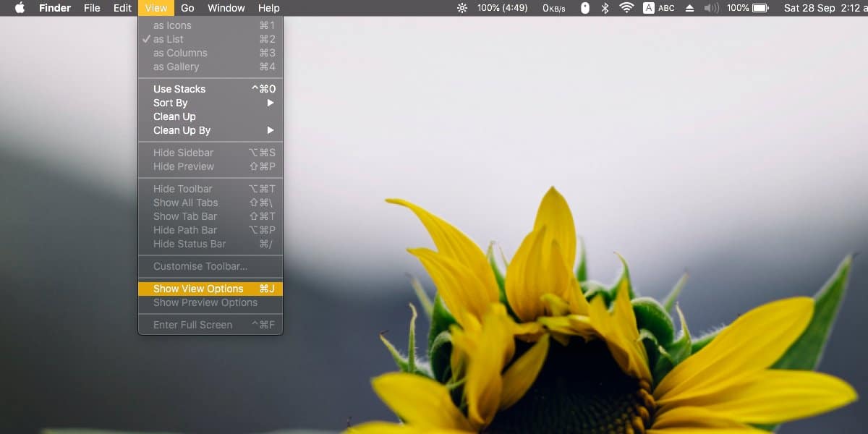
Task: Select Show View Options
Action: 197,288
